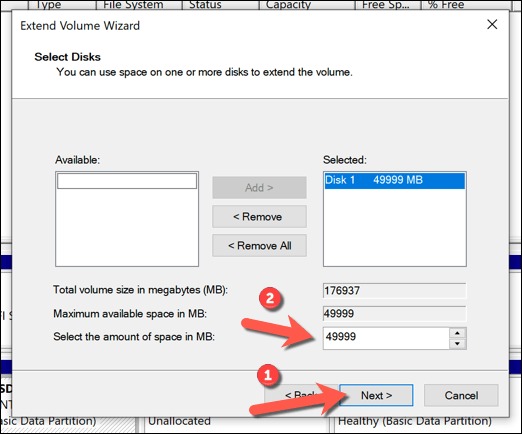The image size is (522, 434).
Task: Click the Remove button
Action: [259, 217]
